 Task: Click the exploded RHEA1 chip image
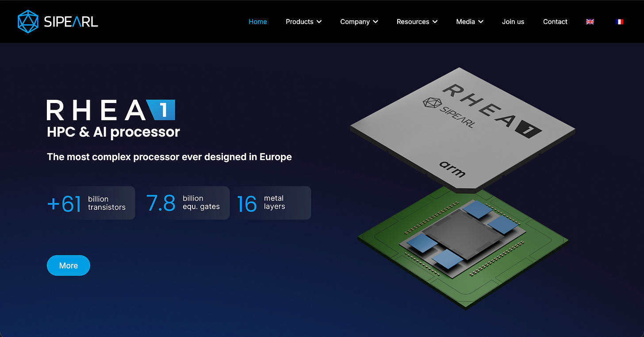pos(462,188)
